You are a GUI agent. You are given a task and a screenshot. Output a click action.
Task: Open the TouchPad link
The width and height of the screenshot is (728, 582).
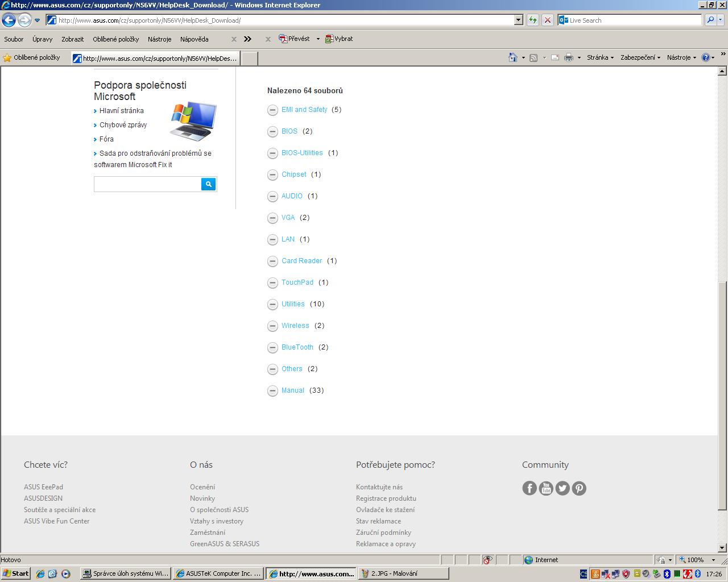[x=297, y=282]
